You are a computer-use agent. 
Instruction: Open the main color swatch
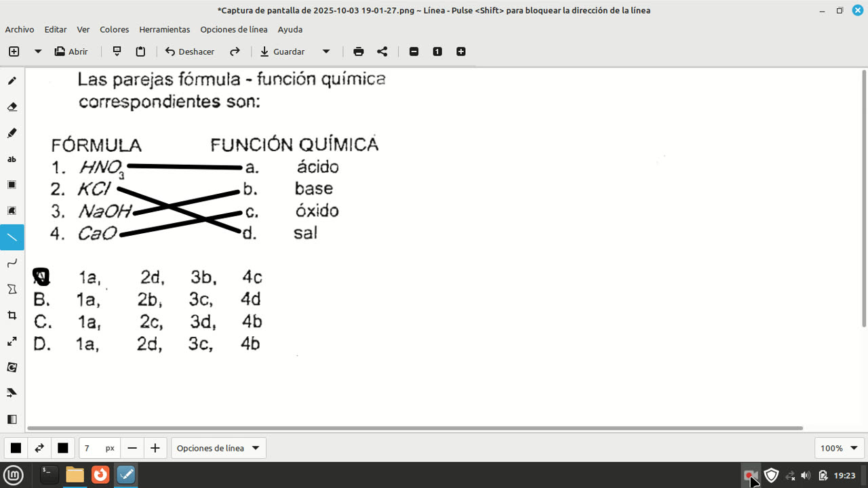pos(16,448)
